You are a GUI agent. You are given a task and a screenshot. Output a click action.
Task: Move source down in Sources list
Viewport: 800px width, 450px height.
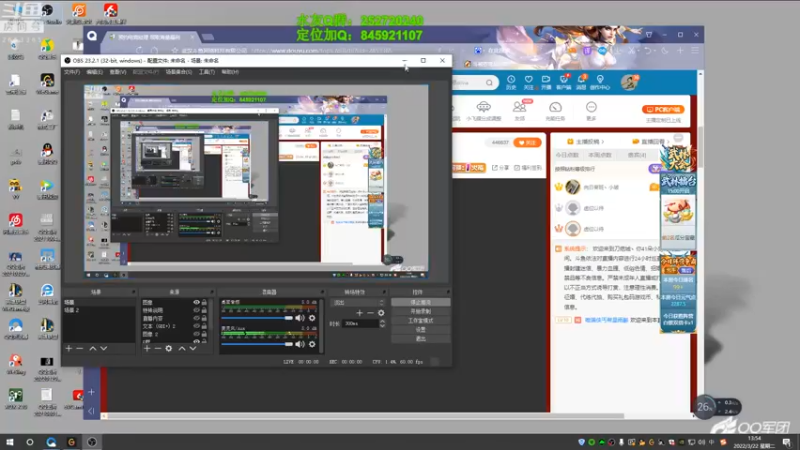193,348
